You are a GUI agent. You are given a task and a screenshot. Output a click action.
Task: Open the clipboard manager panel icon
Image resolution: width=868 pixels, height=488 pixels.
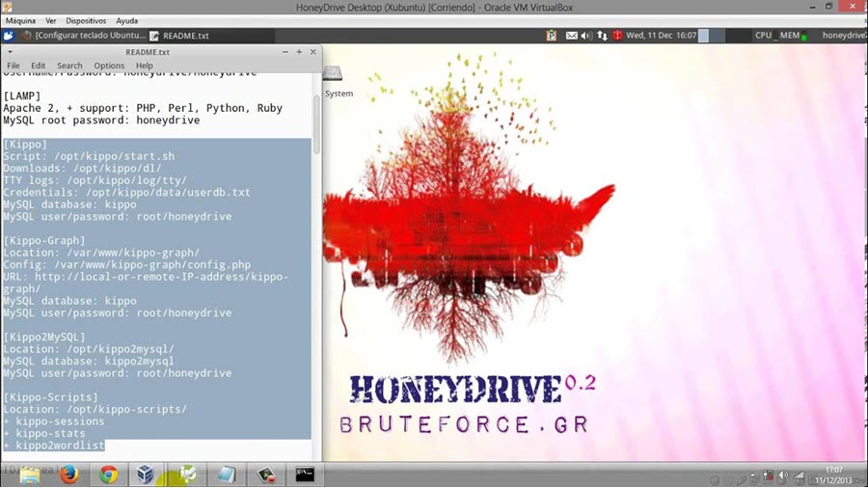(552, 36)
